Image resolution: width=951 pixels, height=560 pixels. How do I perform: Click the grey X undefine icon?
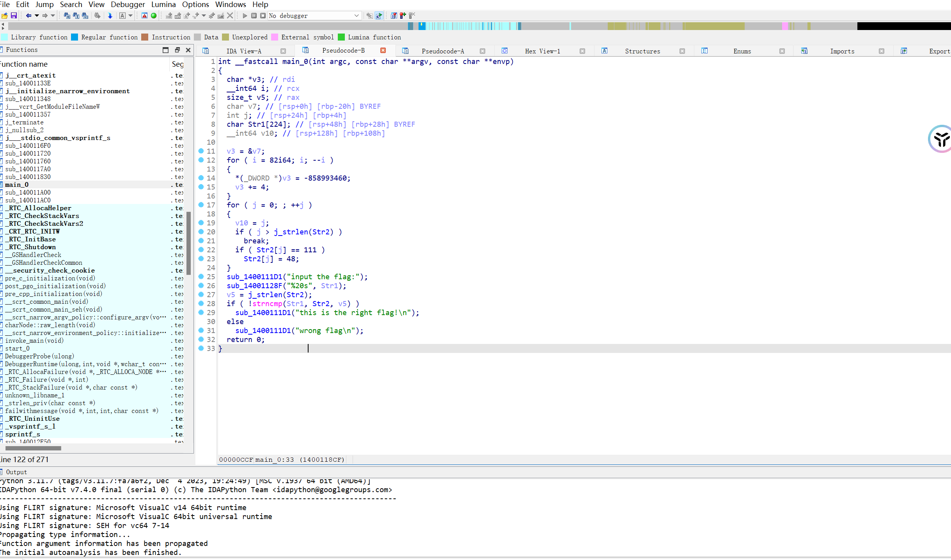click(x=230, y=16)
